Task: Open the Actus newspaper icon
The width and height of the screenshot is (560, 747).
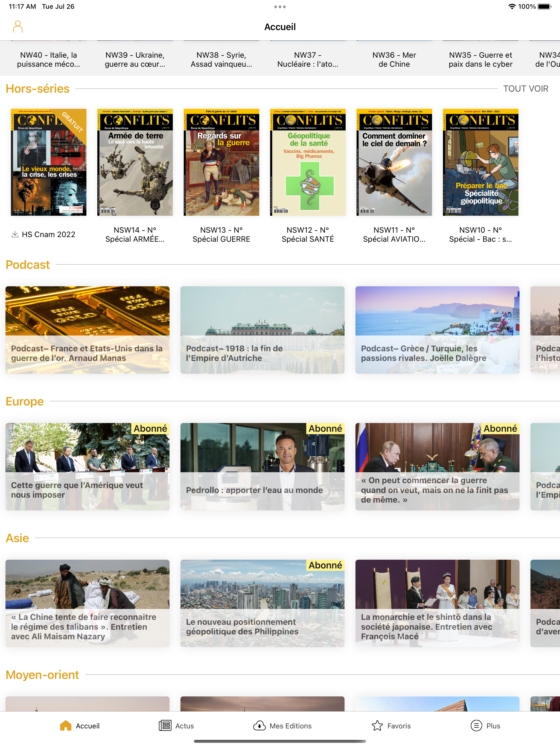Action: click(x=165, y=725)
